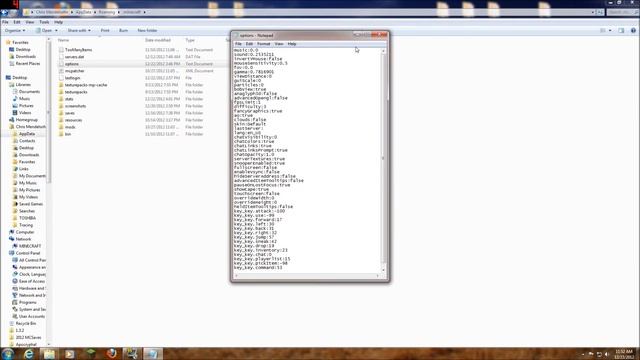Click the Explorer Back arrow button
The height and width of the screenshot is (360, 640).
(5, 12)
